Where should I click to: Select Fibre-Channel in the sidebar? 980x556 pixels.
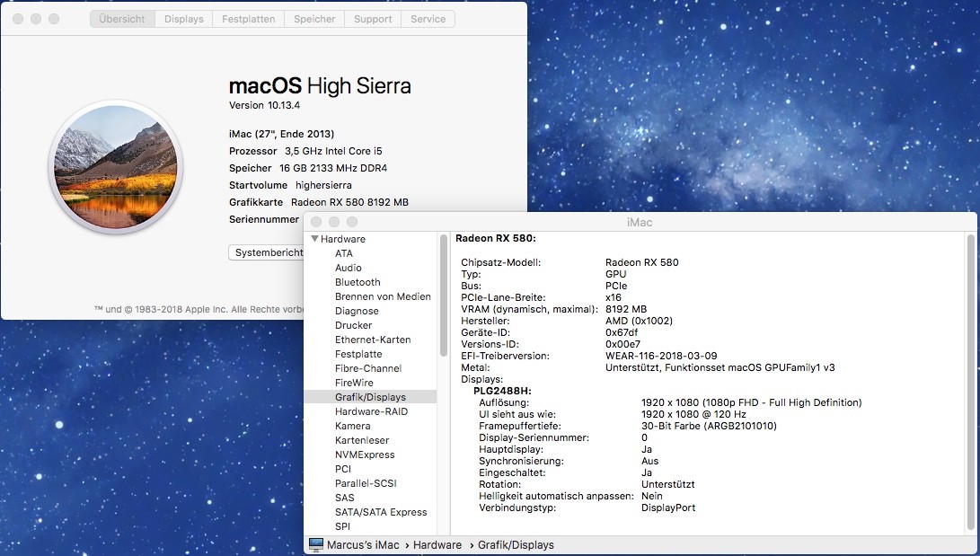(368, 368)
